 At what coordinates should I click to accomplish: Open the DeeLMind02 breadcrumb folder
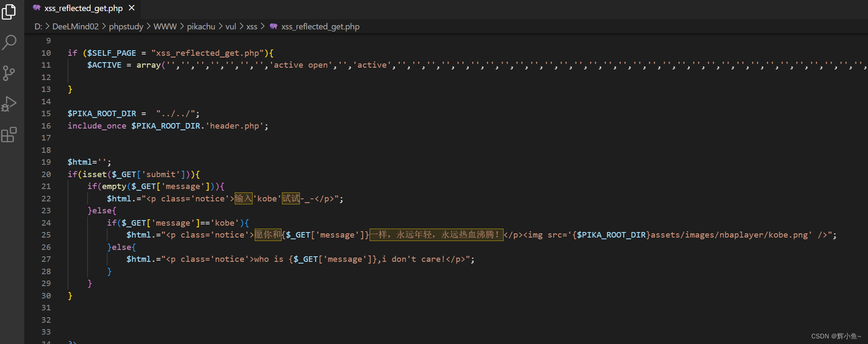[75, 26]
